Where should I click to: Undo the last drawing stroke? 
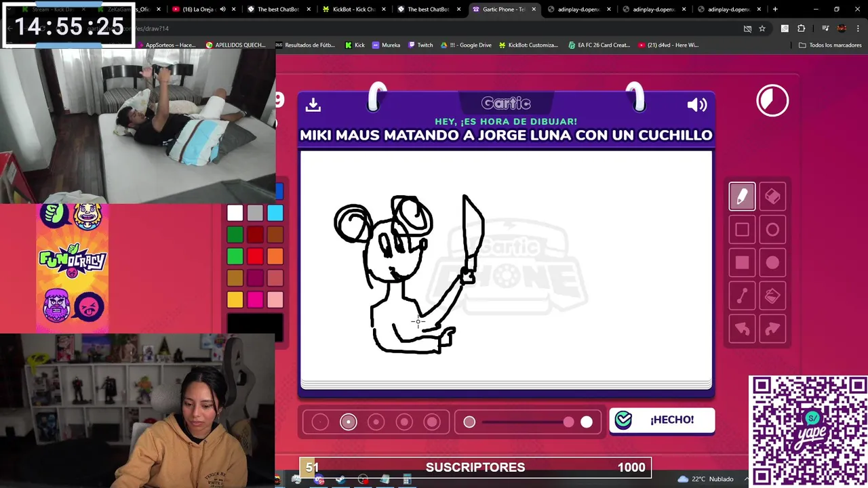pos(742,329)
